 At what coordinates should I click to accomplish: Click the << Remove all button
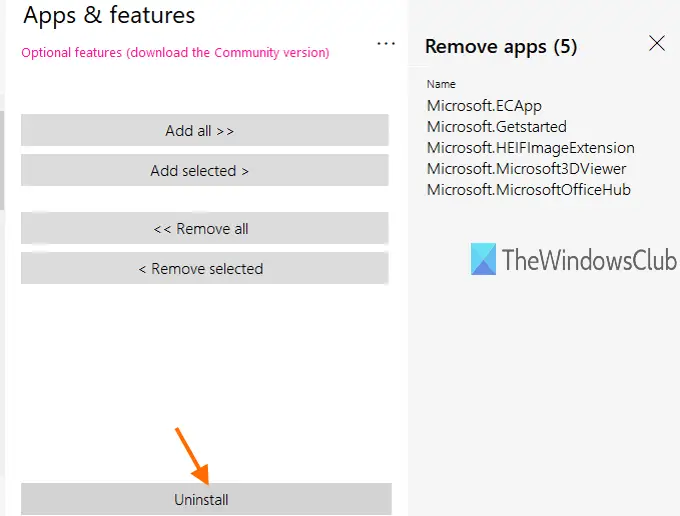point(204,229)
